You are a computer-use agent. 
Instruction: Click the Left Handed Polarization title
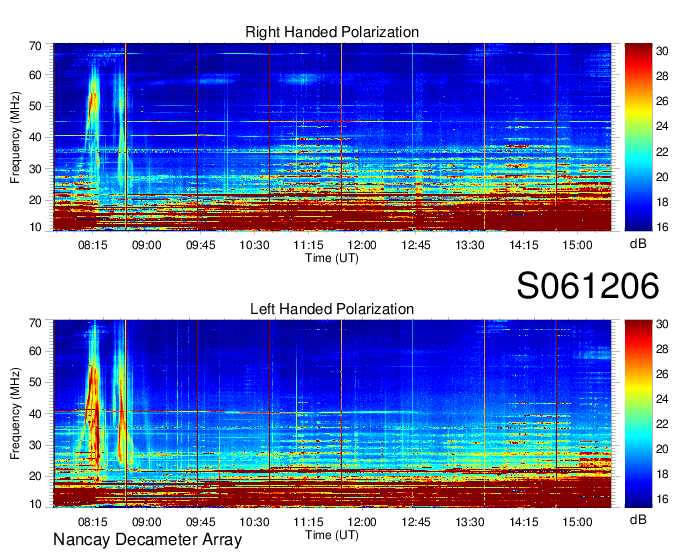(x=332, y=309)
